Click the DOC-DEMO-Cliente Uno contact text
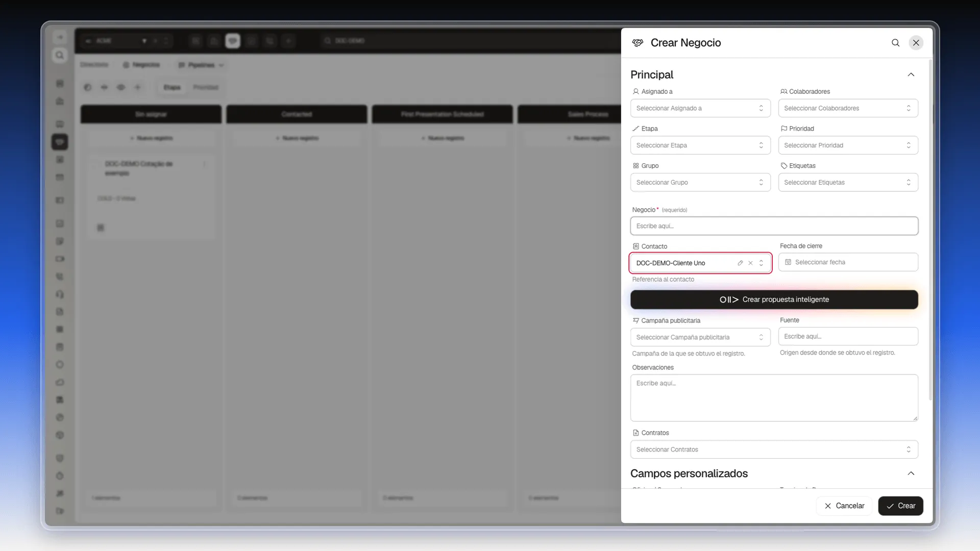This screenshot has height=551, width=980. click(x=670, y=263)
